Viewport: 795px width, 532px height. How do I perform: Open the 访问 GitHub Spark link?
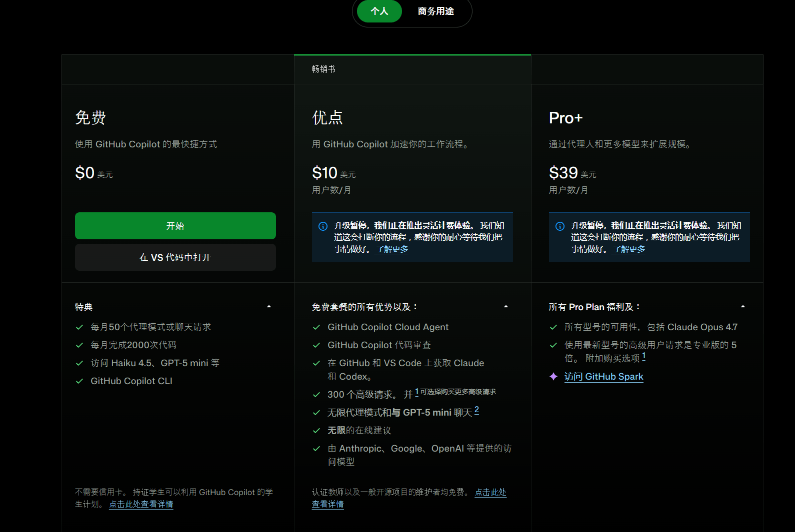[x=603, y=377]
